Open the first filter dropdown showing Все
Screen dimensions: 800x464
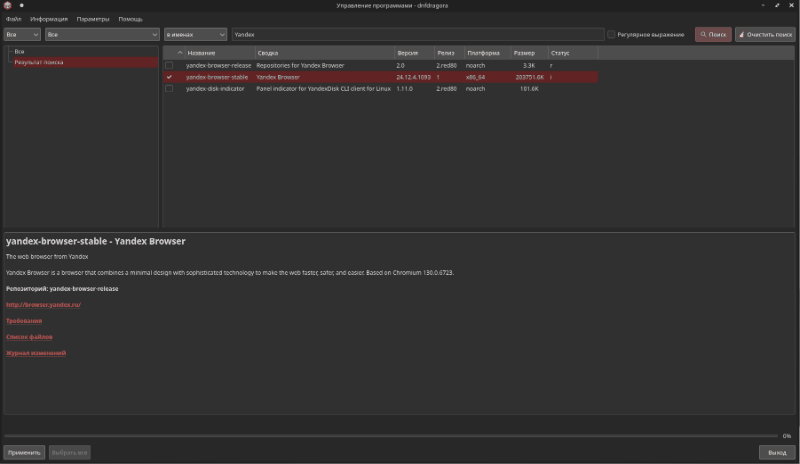(22, 35)
